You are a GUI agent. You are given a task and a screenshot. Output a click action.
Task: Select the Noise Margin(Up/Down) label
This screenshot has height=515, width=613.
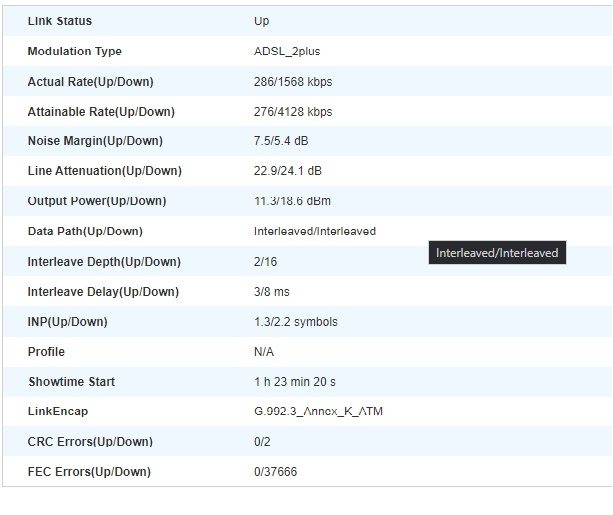pos(95,141)
